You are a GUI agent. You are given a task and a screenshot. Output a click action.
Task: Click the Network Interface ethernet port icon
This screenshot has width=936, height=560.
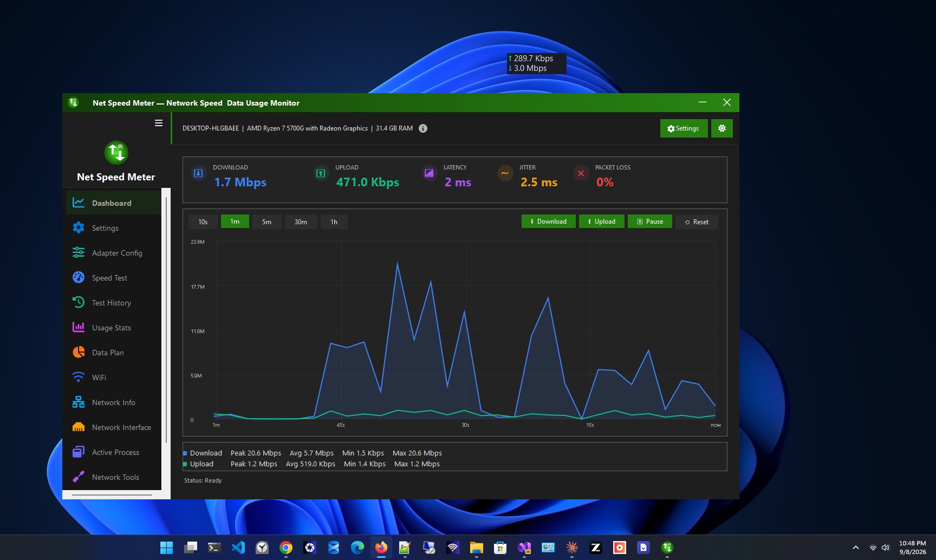79,427
